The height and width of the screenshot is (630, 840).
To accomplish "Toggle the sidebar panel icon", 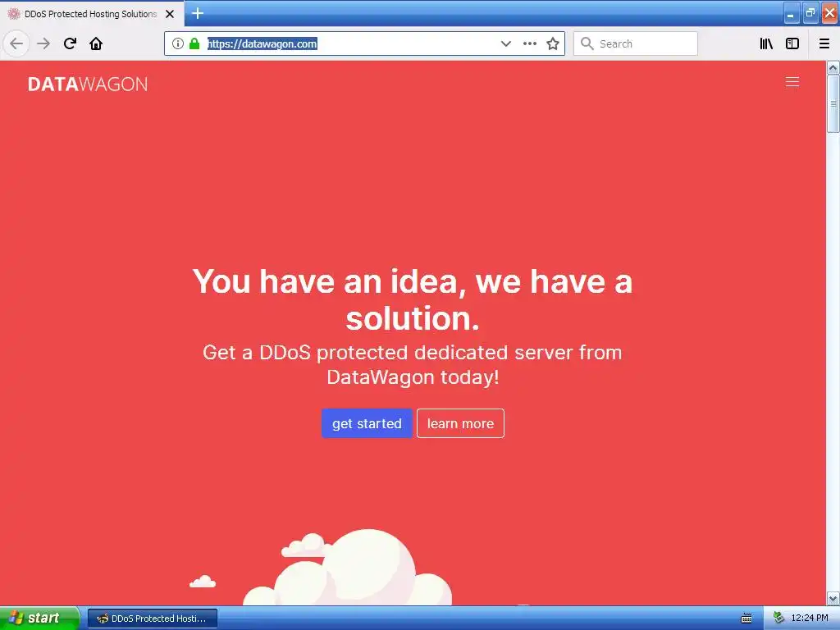I will pos(792,43).
